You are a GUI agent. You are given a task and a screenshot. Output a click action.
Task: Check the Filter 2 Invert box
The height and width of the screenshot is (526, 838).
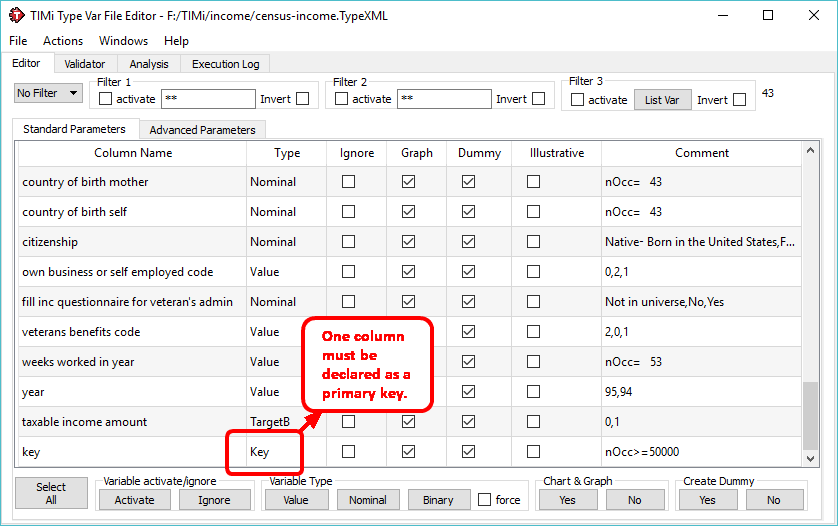(x=538, y=99)
